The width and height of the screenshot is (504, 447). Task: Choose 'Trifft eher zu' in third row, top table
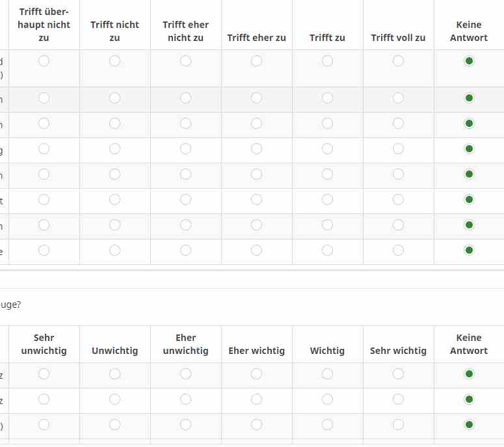pos(256,124)
